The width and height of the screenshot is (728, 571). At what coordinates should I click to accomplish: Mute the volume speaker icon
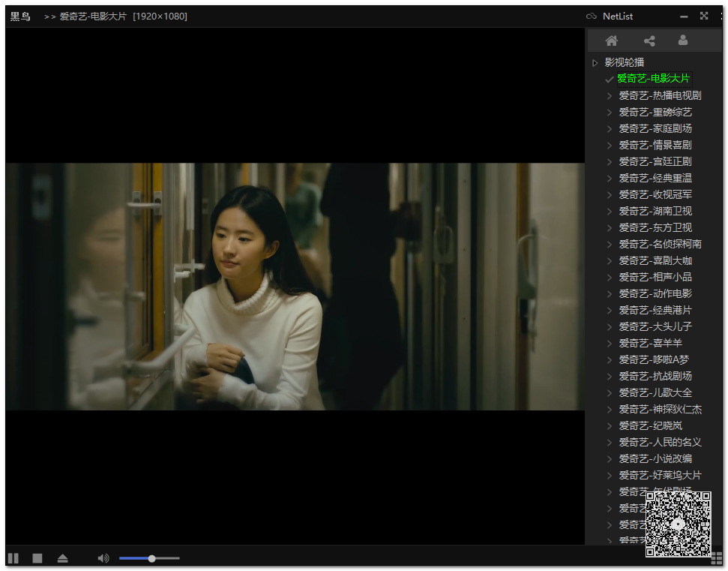(x=103, y=558)
